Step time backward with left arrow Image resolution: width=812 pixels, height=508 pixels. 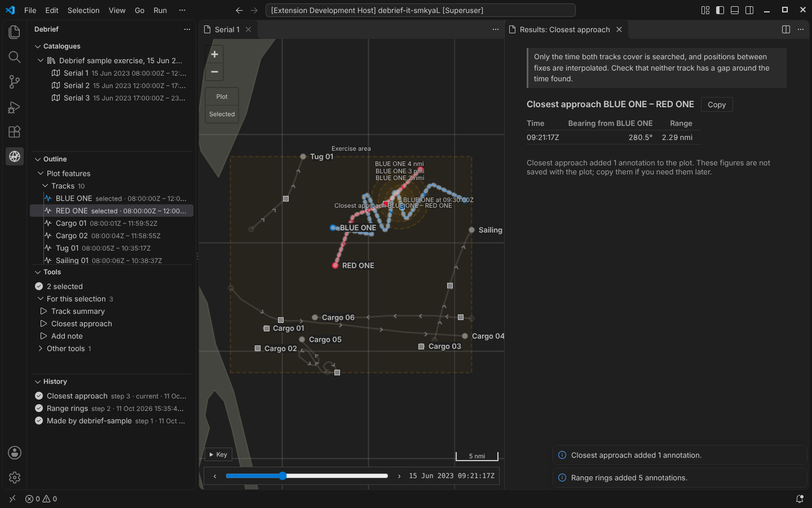click(215, 476)
